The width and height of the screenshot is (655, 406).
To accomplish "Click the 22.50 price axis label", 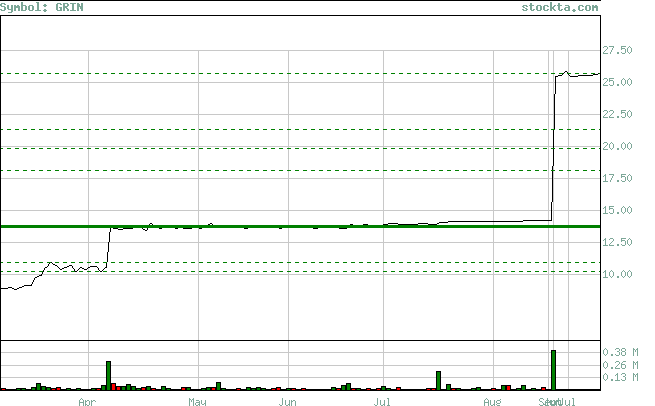I will pos(617,114).
